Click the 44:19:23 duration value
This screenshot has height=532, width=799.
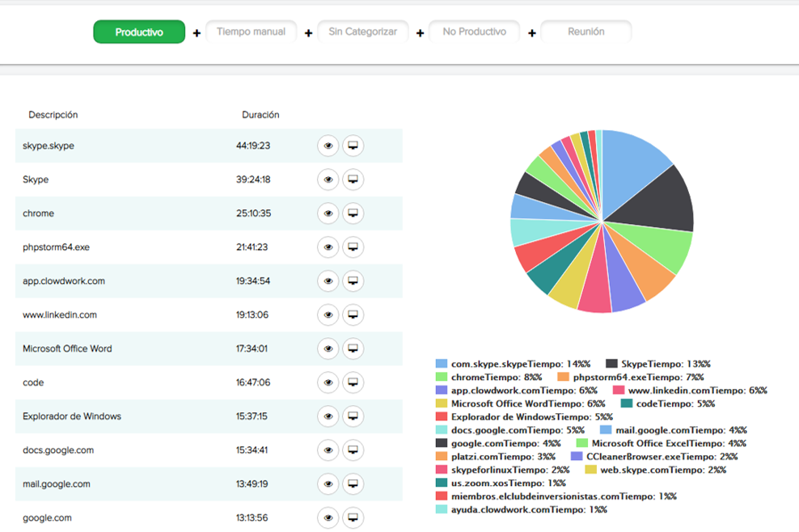pos(253,146)
